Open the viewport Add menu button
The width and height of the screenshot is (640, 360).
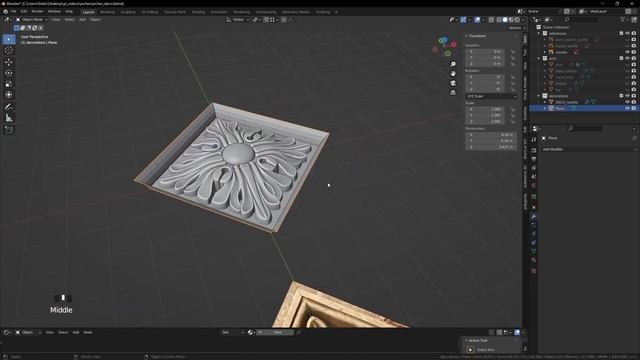pos(82,20)
